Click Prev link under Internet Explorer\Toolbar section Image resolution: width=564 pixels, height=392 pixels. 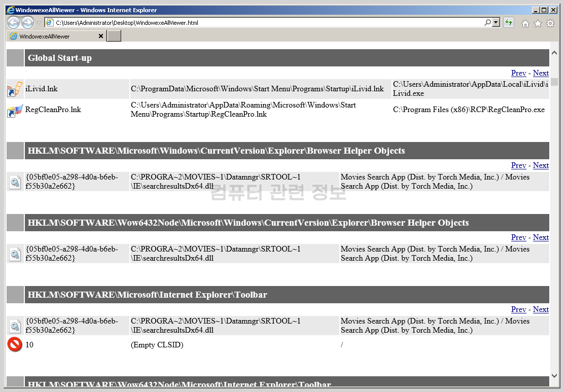(518, 309)
